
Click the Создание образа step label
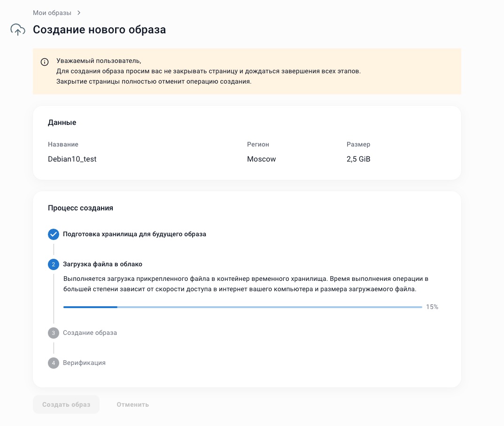(90, 333)
